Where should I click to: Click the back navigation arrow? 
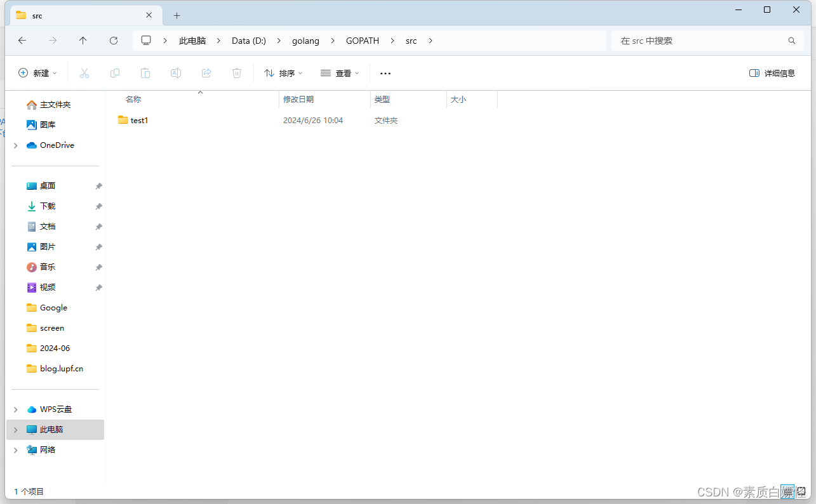[x=22, y=40]
